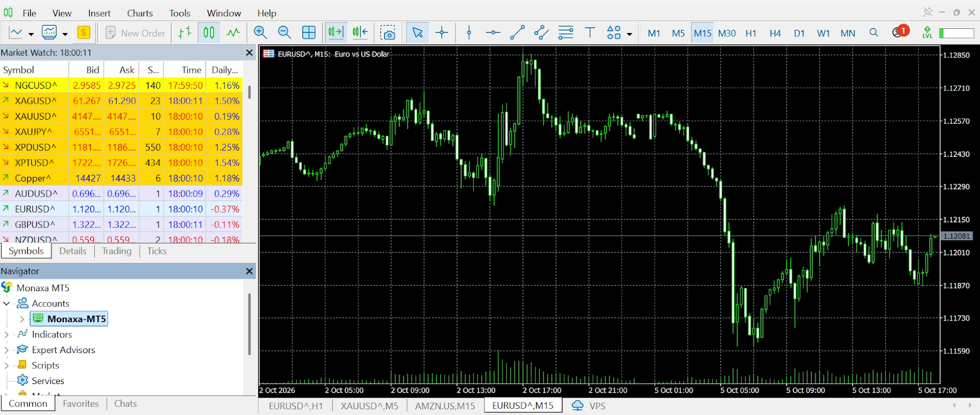Viewport: 980px width, 415px height.
Task: Select the Favorites tab in Navigator
Action: (81, 403)
